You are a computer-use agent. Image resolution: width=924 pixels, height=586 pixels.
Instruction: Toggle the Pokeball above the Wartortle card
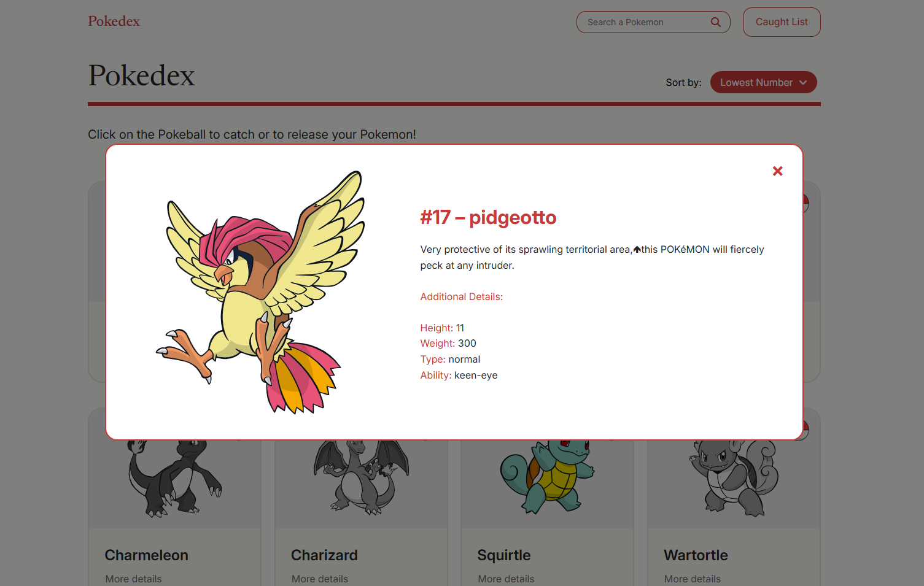click(x=805, y=203)
